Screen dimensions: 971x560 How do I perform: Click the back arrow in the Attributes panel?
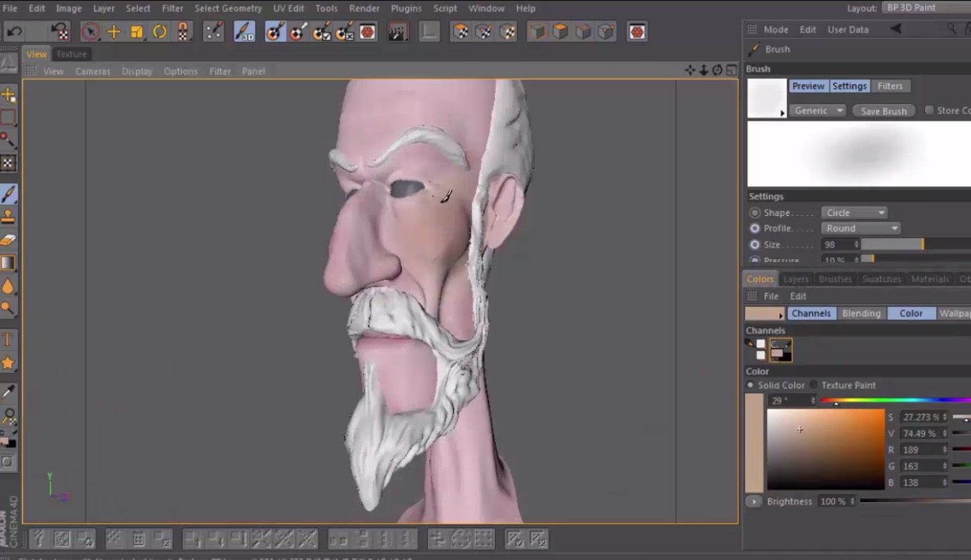(x=896, y=29)
